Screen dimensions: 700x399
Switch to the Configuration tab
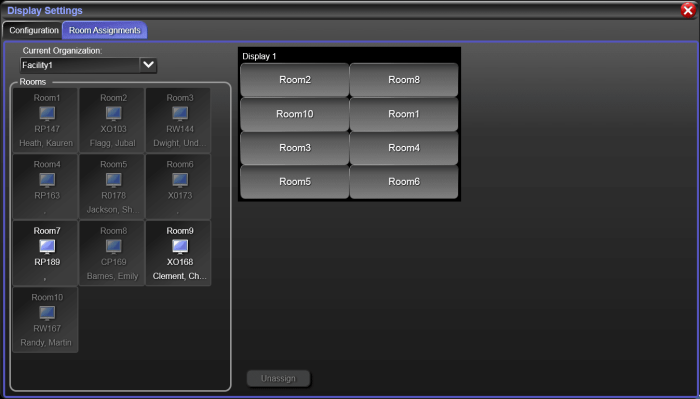coord(33,30)
